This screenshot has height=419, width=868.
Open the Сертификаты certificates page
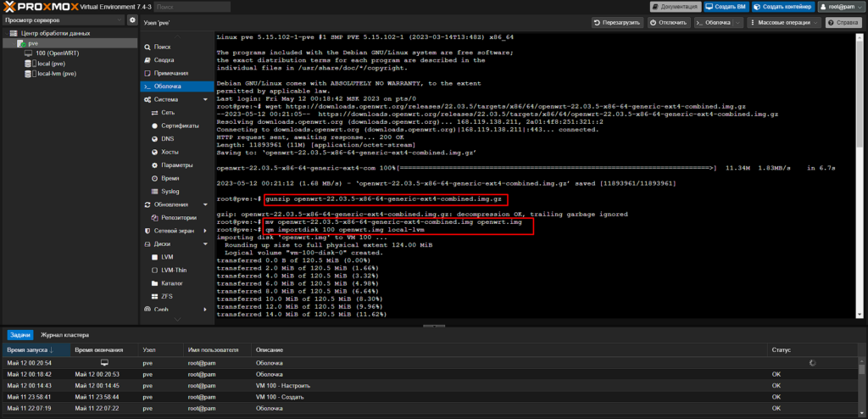coord(180,126)
